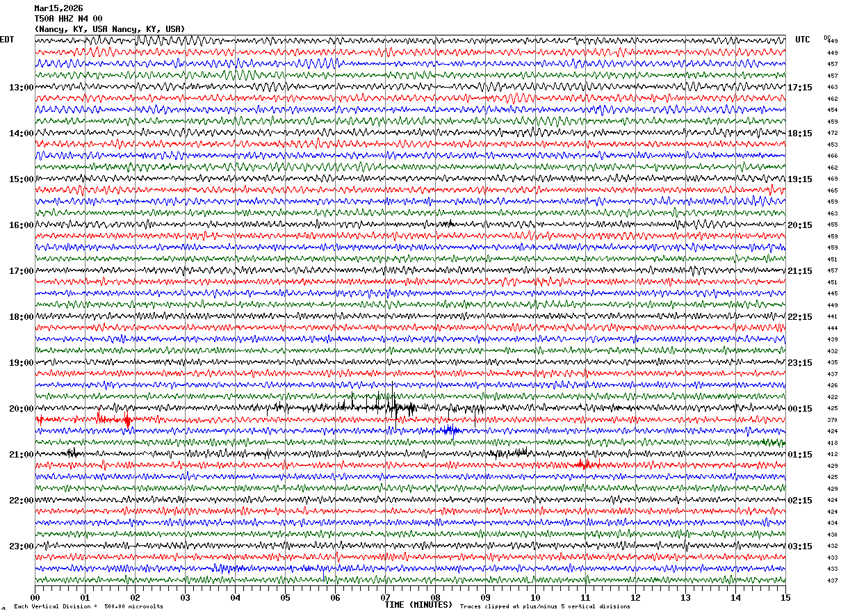This screenshot has width=841, height=616.
Task: Click minute 15 on the time axis
Action: coord(785,597)
